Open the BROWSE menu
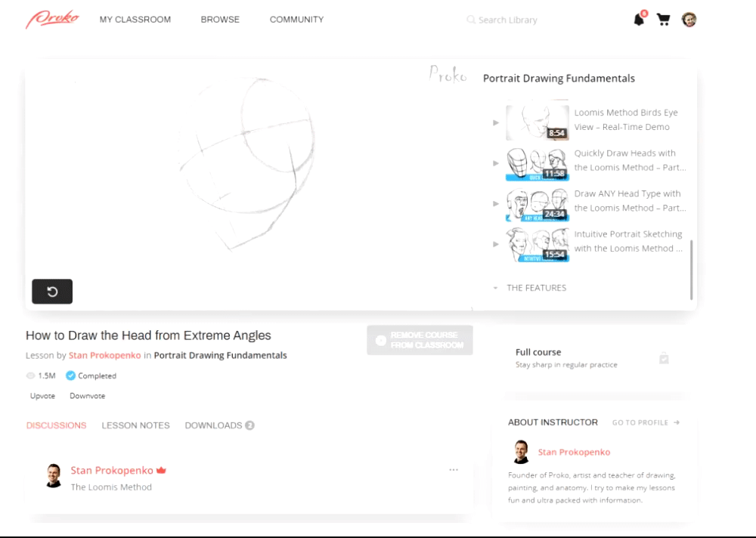 pyautogui.click(x=220, y=20)
